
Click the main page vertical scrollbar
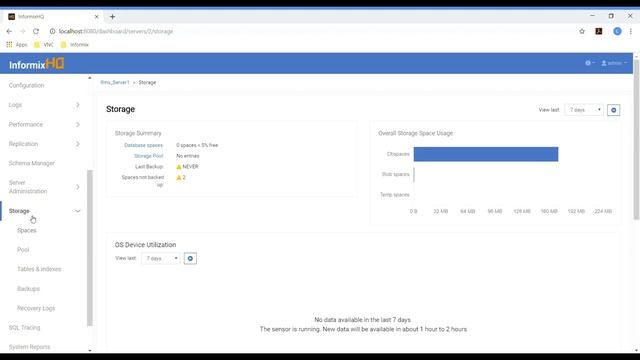point(636,139)
